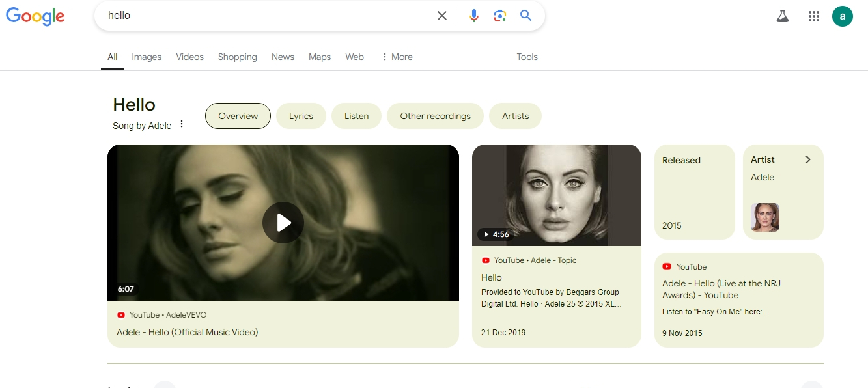Click the Hello song heading
Image resolution: width=868 pixels, height=388 pixels.
point(134,105)
